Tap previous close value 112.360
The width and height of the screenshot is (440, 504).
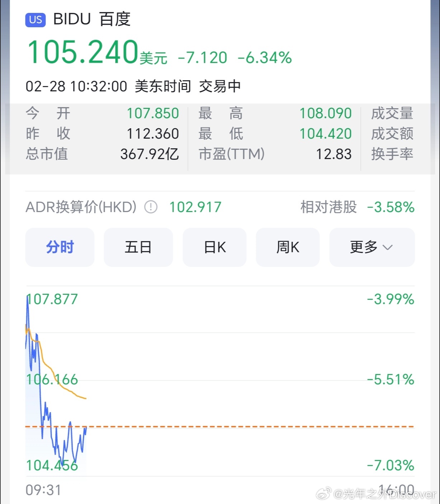(x=153, y=134)
